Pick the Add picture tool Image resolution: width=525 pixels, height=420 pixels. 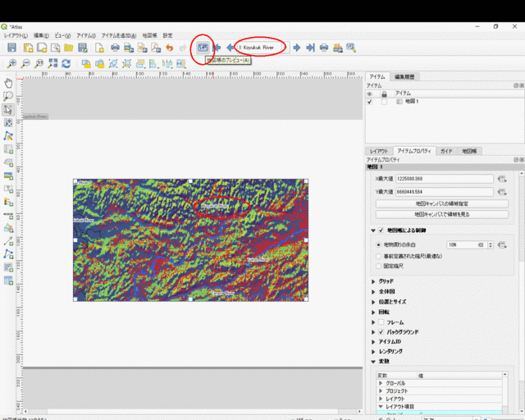tap(8, 176)
